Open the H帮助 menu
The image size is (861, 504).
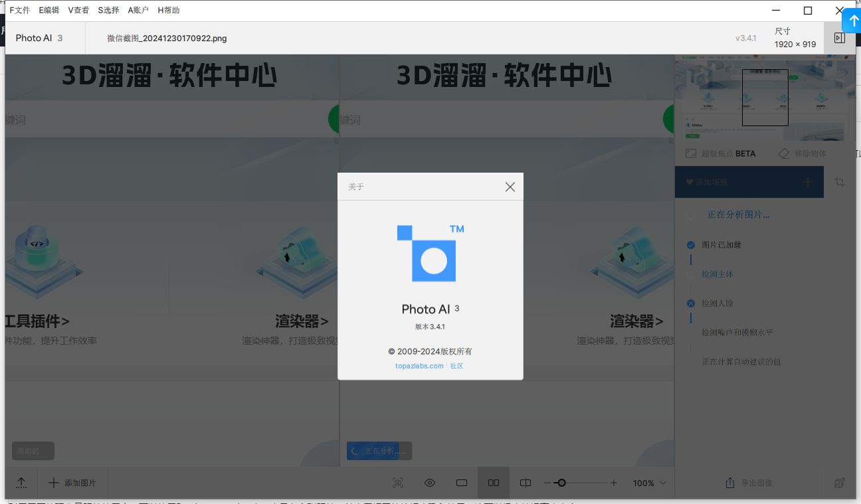(x=169, y=11)
